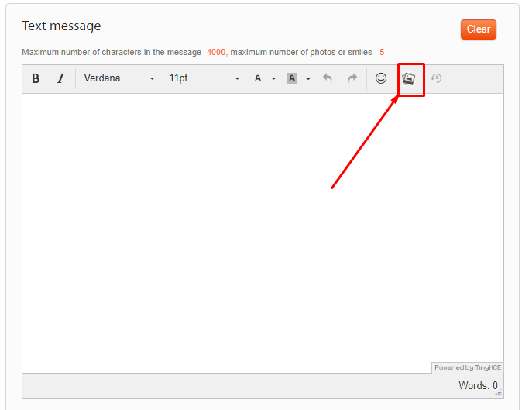This screenshot has width=532, height=410.
Task: Click the Clear button
Action: (479, 29)
